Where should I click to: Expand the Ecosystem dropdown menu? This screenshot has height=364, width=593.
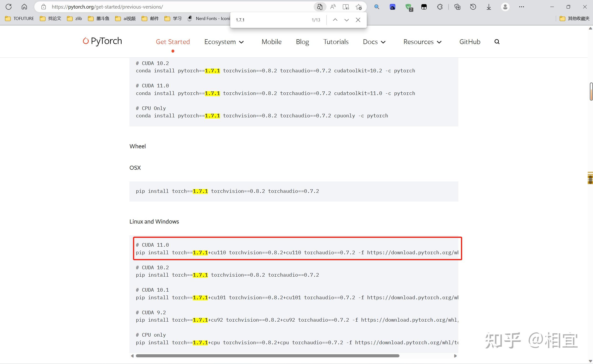pos(224,42)
